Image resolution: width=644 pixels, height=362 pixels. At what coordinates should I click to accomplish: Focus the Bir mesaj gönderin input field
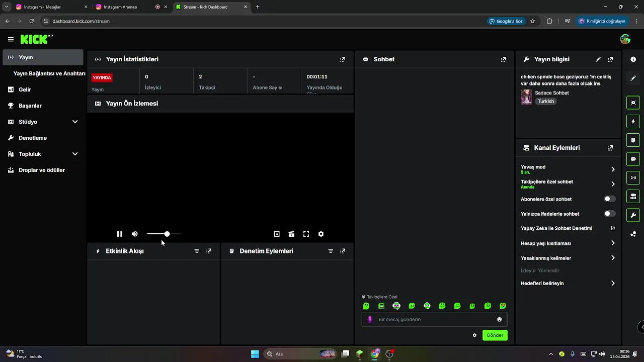[434, 319]
